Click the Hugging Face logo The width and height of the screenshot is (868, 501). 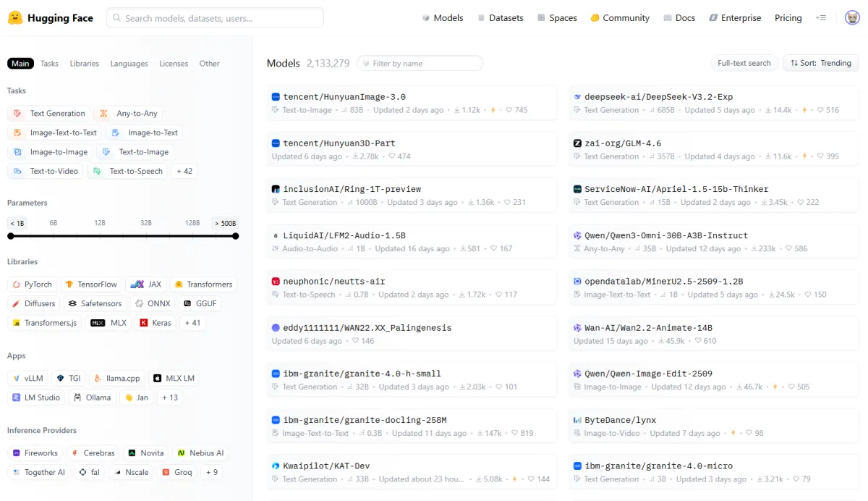coord(51,18)
